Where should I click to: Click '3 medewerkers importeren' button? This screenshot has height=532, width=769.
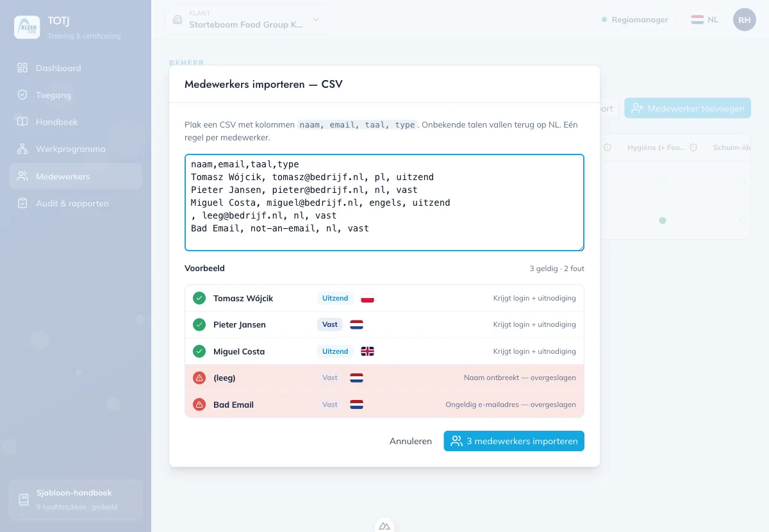pos(514,441)
